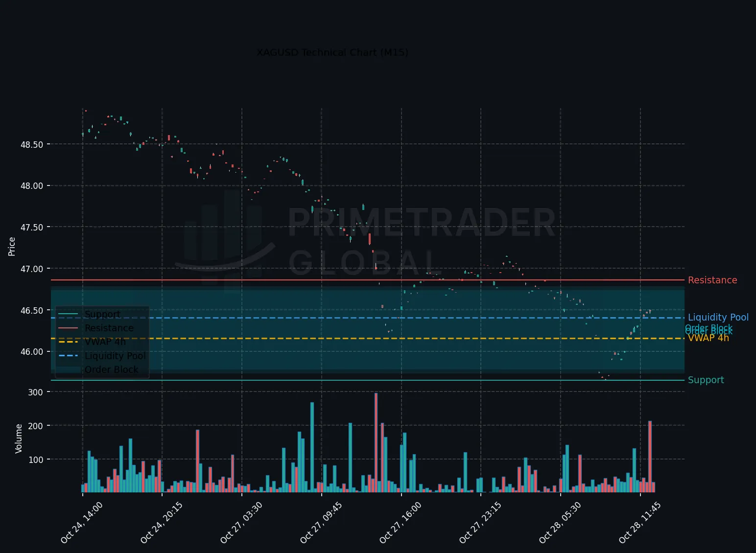This screenshot has width=756, height=553.
Task: Click the VWAP 4h label on right
Action: tap(708, 338)
